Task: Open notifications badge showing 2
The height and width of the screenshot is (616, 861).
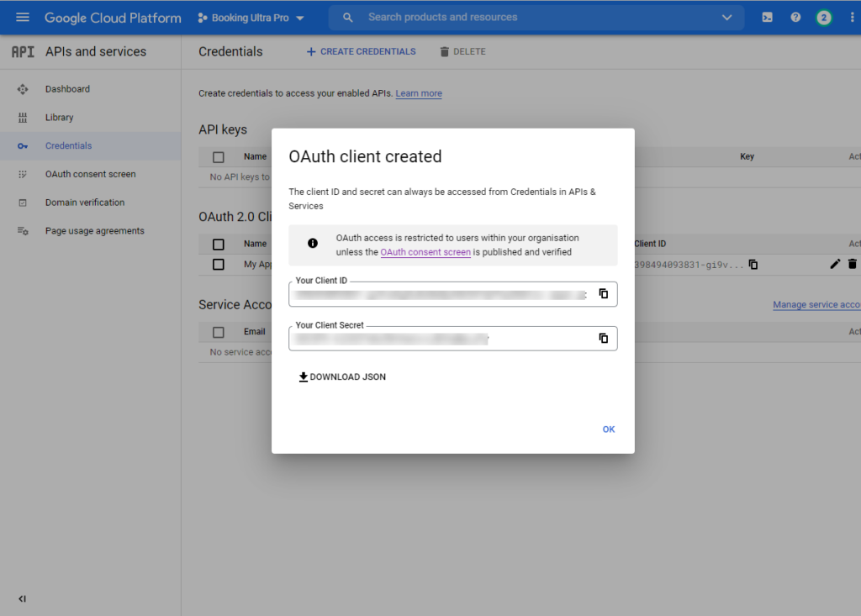Action: (x=823, y=18)
